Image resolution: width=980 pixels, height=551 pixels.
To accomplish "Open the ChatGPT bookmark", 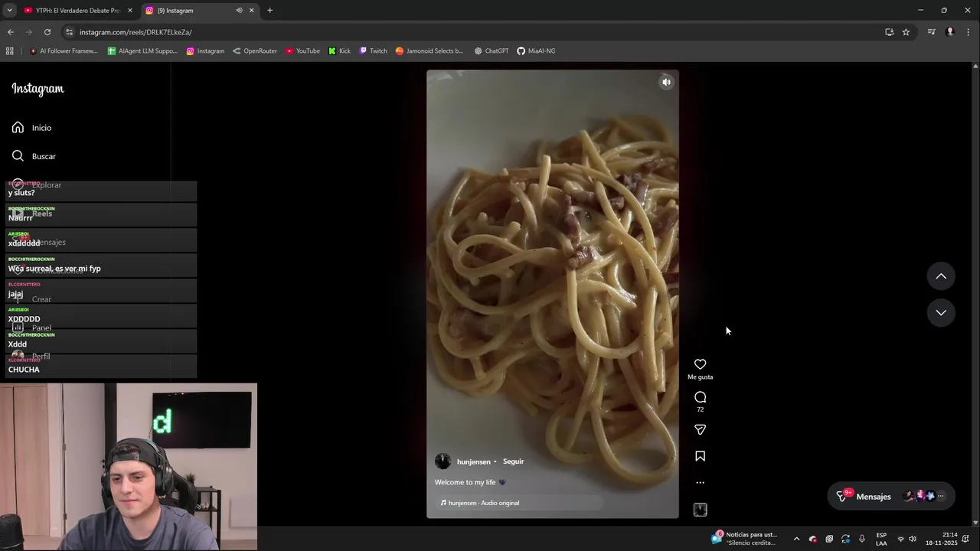I will [x=491, y=51].
